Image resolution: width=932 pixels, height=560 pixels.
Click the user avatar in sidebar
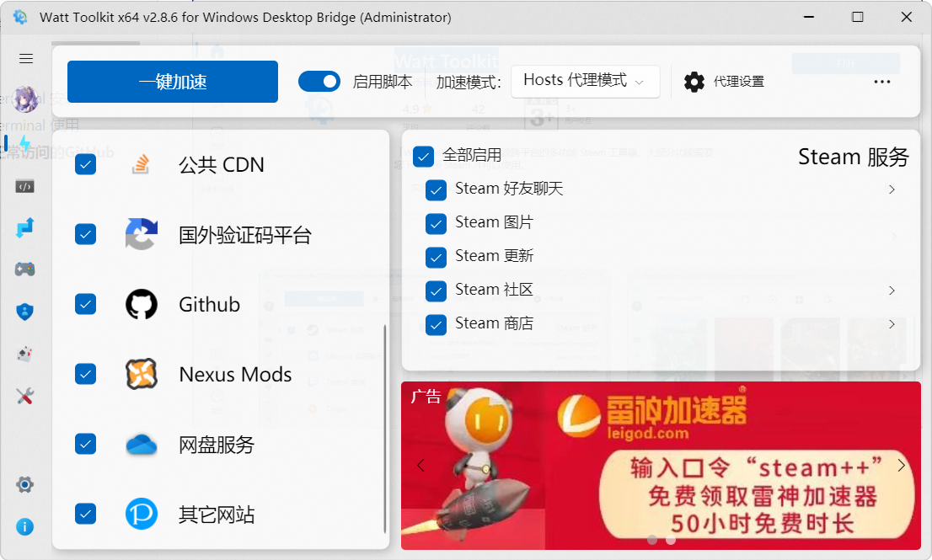(25, 99)
